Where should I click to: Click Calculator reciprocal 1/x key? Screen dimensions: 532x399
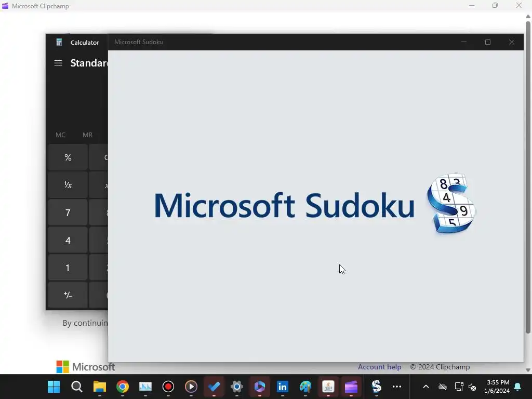pos(68,185)
